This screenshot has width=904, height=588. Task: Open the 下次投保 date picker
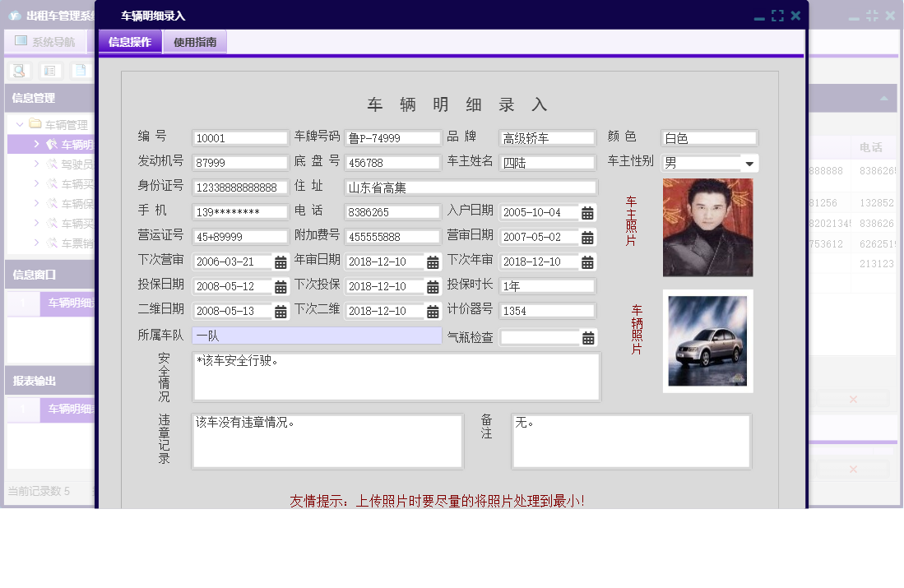tap(433, 286)
